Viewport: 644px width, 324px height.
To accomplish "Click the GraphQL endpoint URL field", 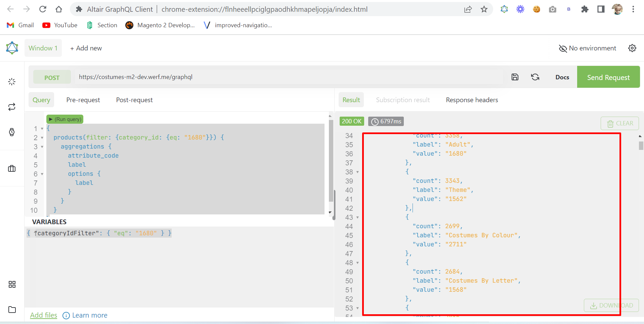I will [x=288, y=77].
